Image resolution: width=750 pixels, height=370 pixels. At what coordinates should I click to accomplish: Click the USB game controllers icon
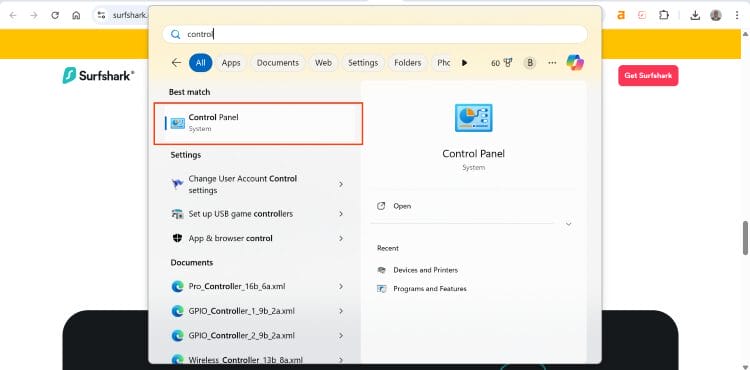coord(177,214)
